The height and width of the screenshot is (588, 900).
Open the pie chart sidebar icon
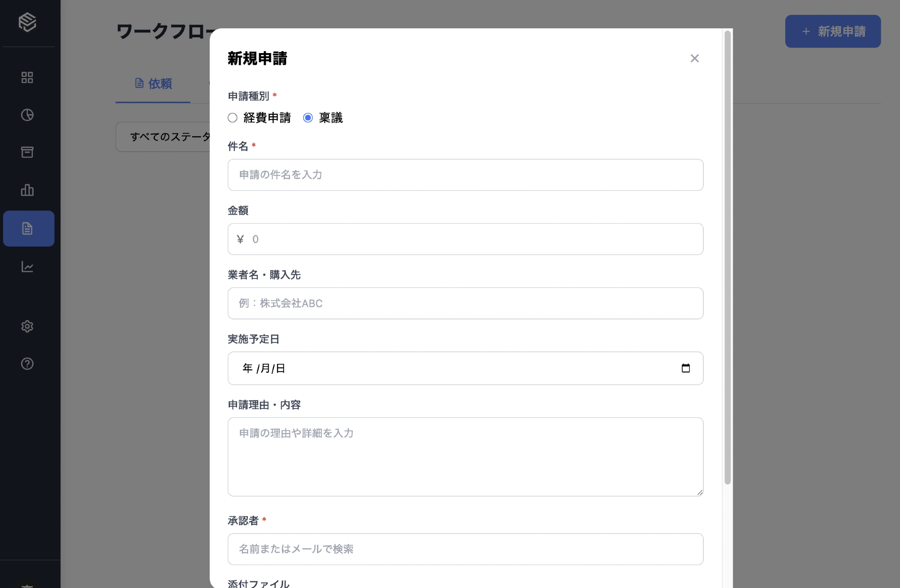tap(27, 115)
